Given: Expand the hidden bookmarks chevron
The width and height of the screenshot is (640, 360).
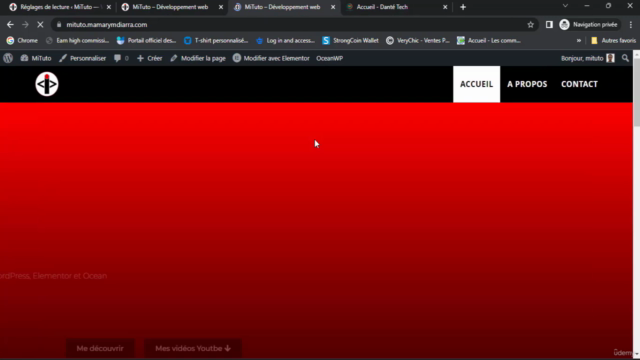Looking at the screenshot, I should click(x=578, y=40).
